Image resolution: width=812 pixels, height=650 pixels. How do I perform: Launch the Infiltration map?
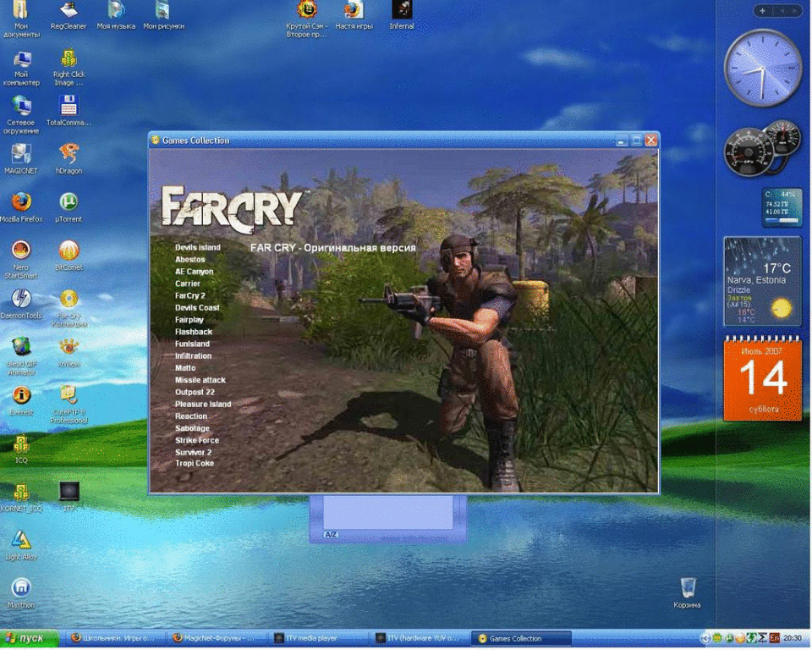pyautogui.click(x=193, y=356)
